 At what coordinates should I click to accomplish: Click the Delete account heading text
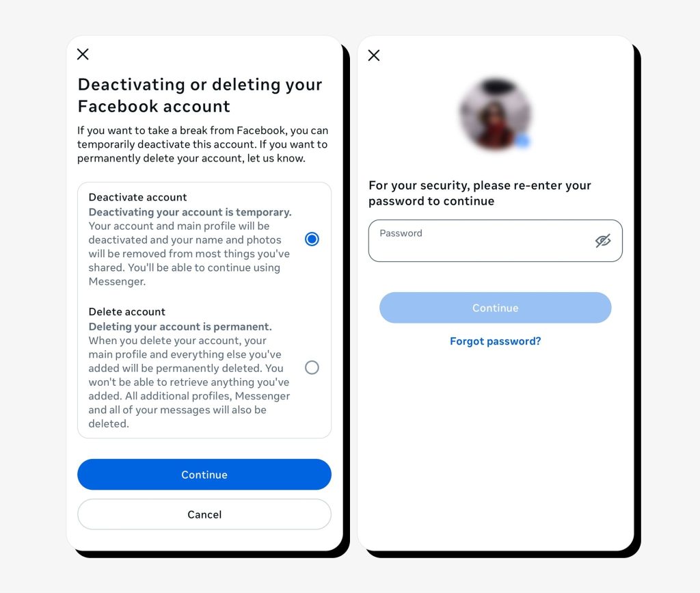[x=126, y=312]
